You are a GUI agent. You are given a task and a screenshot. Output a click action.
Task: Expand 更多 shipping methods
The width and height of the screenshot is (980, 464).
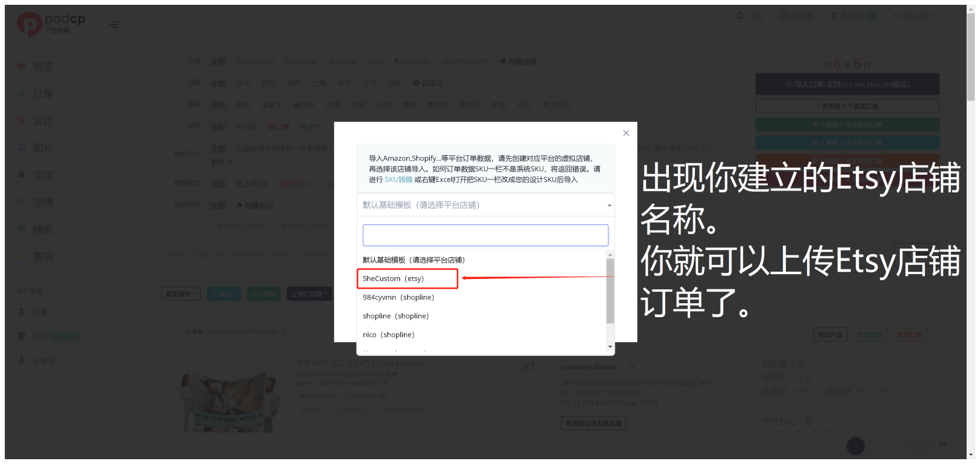pyautogui.click(x=221, y=162)
